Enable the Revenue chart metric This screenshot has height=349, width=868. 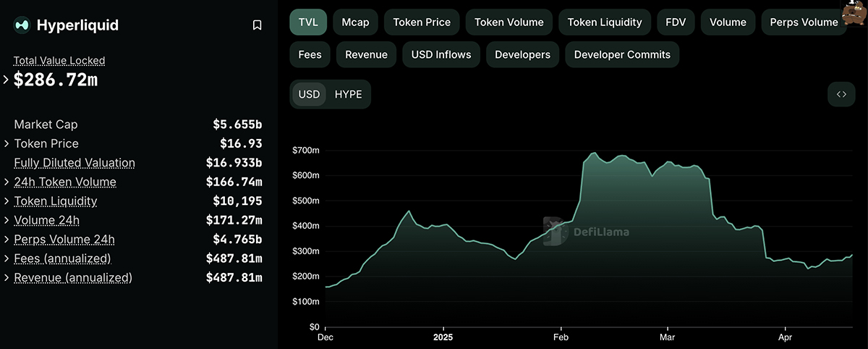coord(366,54)
